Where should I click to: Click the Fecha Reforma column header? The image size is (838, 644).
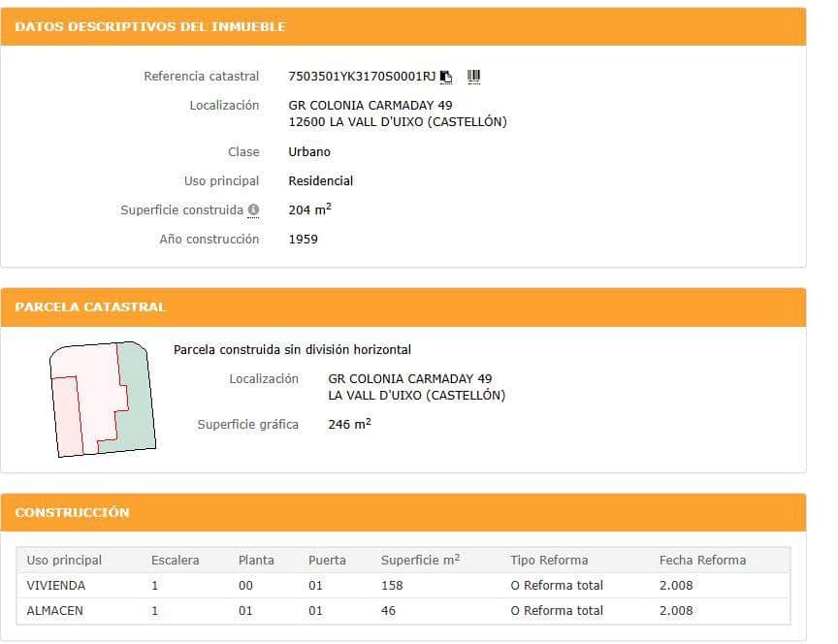700,560
